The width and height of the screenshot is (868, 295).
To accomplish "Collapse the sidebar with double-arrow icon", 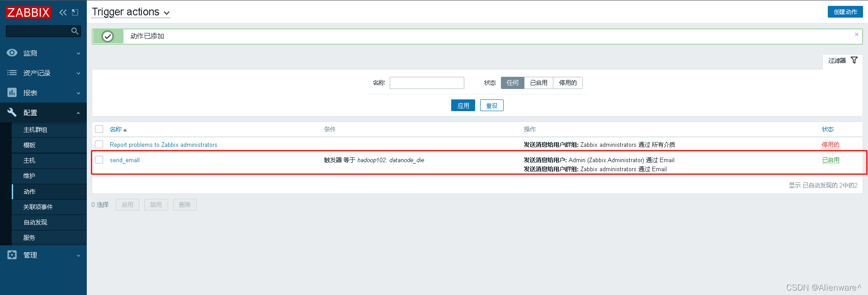I will click(x=63, y=12).
